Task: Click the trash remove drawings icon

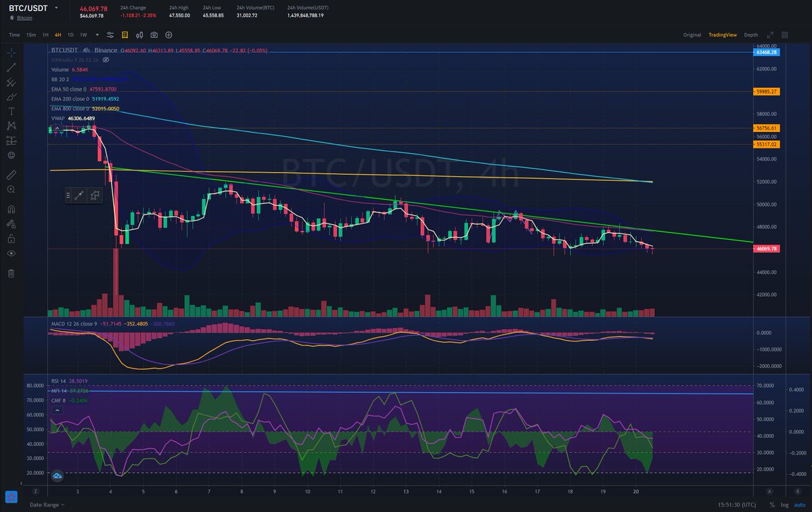Action: (11, 273)
